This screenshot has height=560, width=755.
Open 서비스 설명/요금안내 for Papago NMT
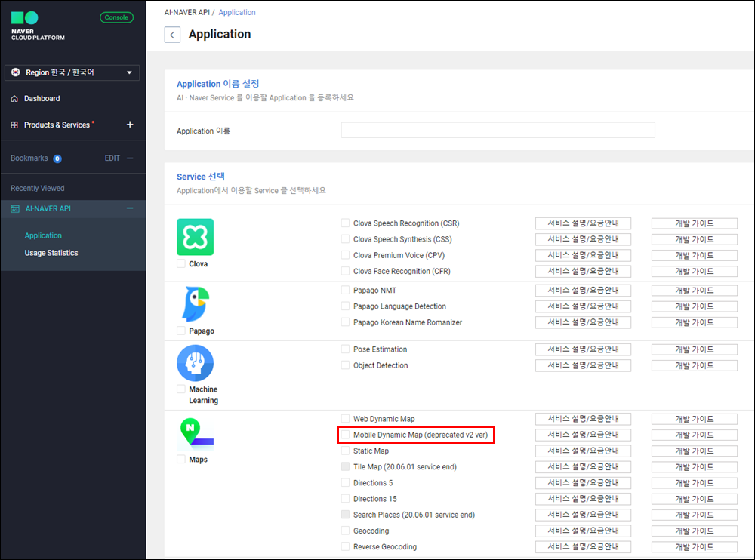[x=583, y=291]
